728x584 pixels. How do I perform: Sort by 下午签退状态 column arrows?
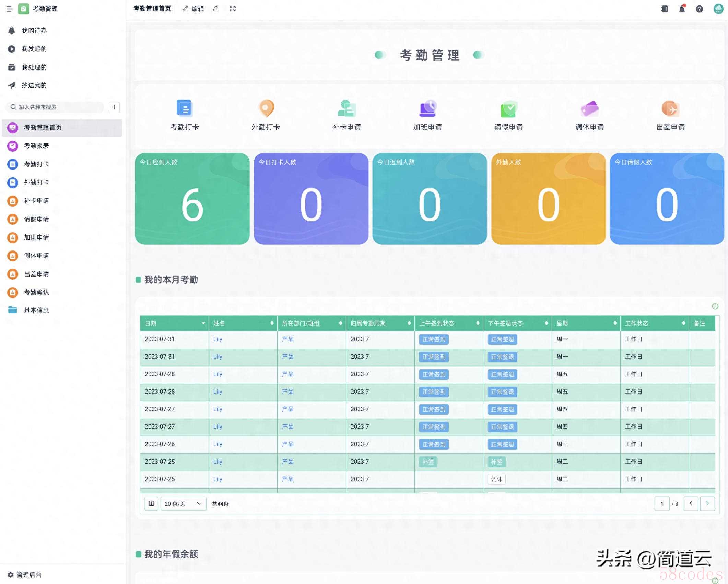547,323
